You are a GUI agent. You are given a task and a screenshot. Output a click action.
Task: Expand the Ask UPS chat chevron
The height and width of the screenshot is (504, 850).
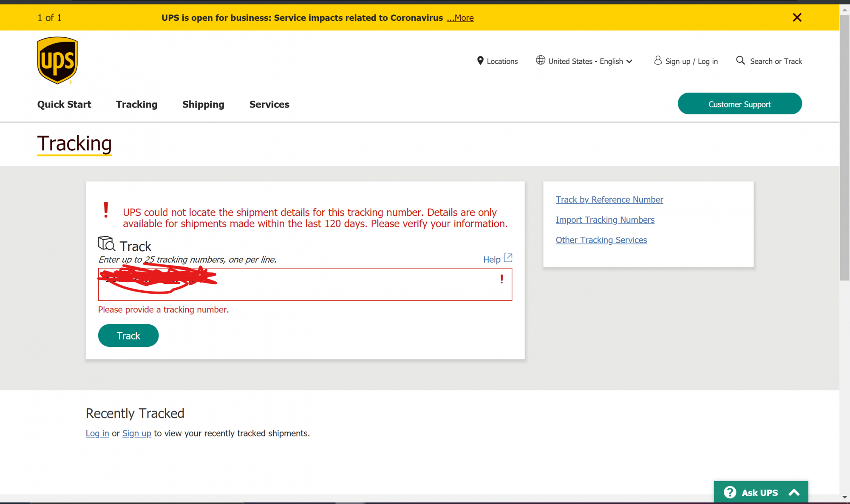tap(794, 493)
